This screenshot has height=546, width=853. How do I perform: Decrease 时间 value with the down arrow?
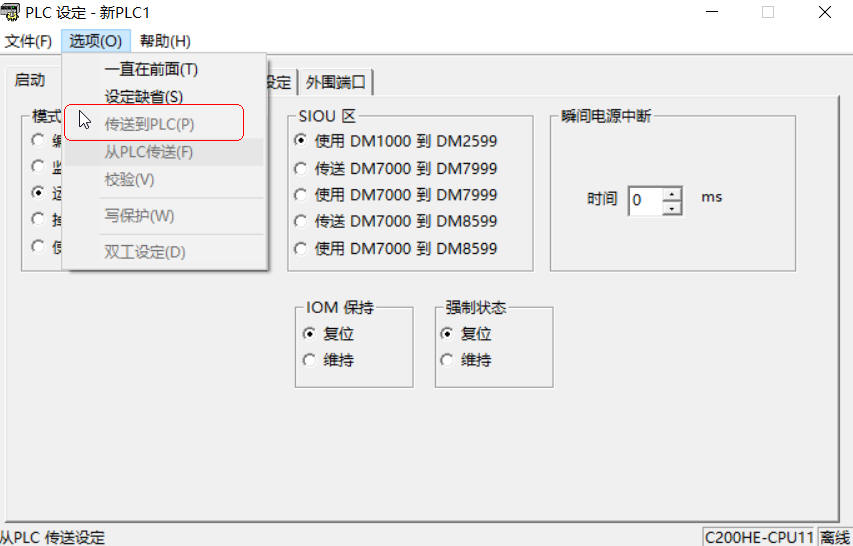click(672, 207)
